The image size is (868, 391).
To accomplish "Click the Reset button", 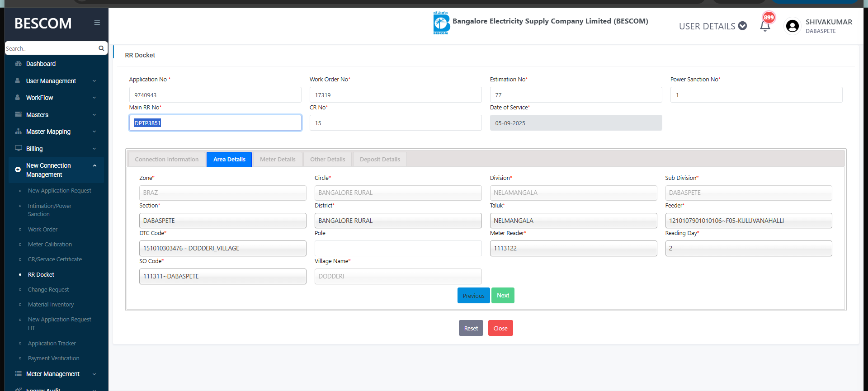I will pos(471,328).
